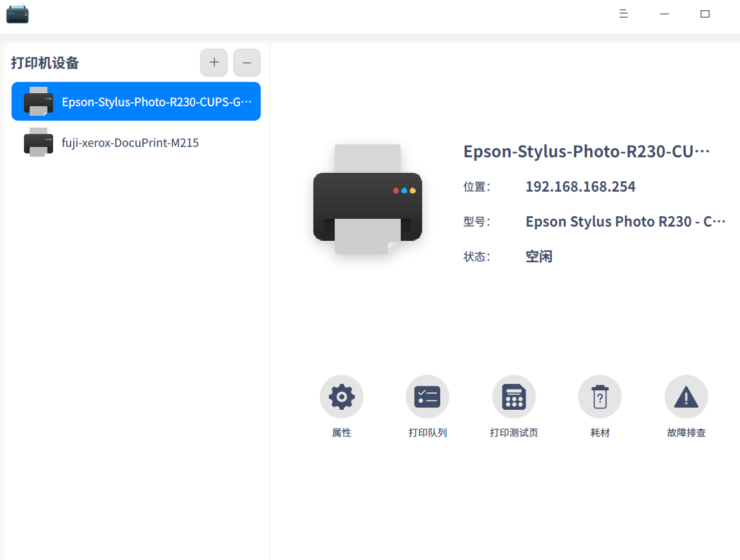Click the printer app icon in title bar

coord(17,14)
